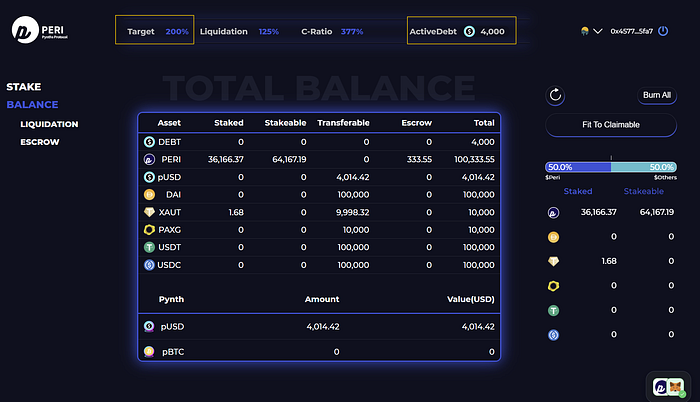700x402 pixels.
Task: Click the ActiveDebt pUSD coin icon
Action: 469,31
